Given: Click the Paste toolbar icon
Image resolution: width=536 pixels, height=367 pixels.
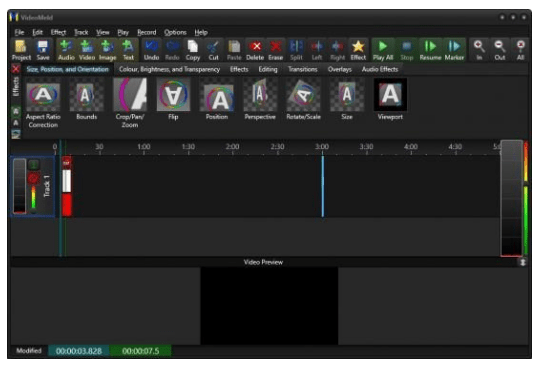Looking at the screenshot, I should [234, 50].
